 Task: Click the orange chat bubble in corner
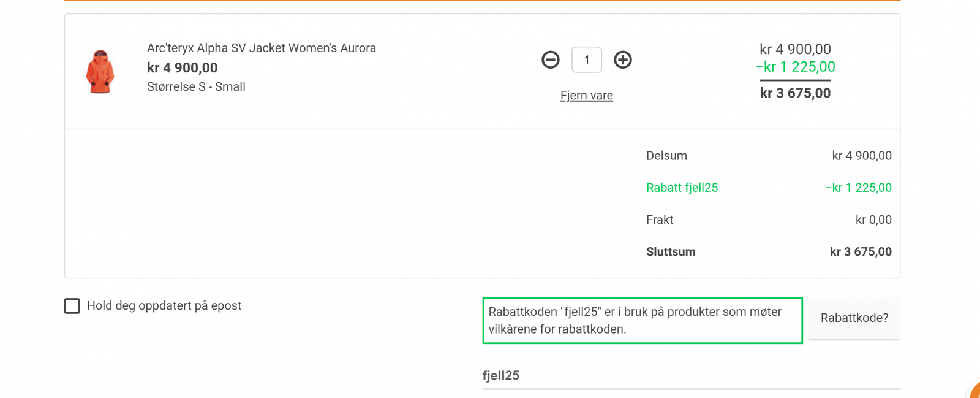[x=975, y=391]
